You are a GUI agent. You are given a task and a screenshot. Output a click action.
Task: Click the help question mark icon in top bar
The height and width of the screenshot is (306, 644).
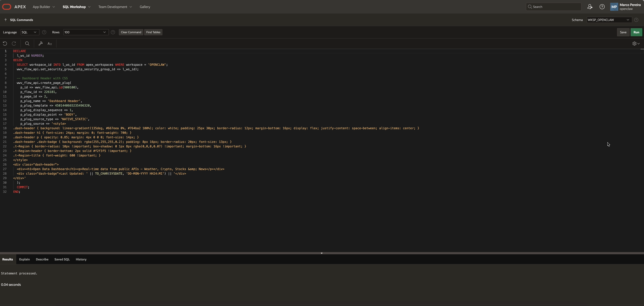click(x=602, y=7)
